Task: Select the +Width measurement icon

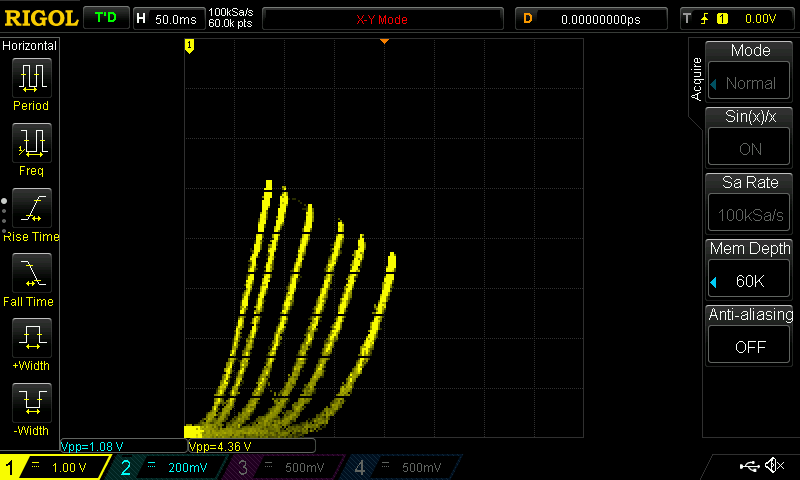Action: tap(31, 338)
